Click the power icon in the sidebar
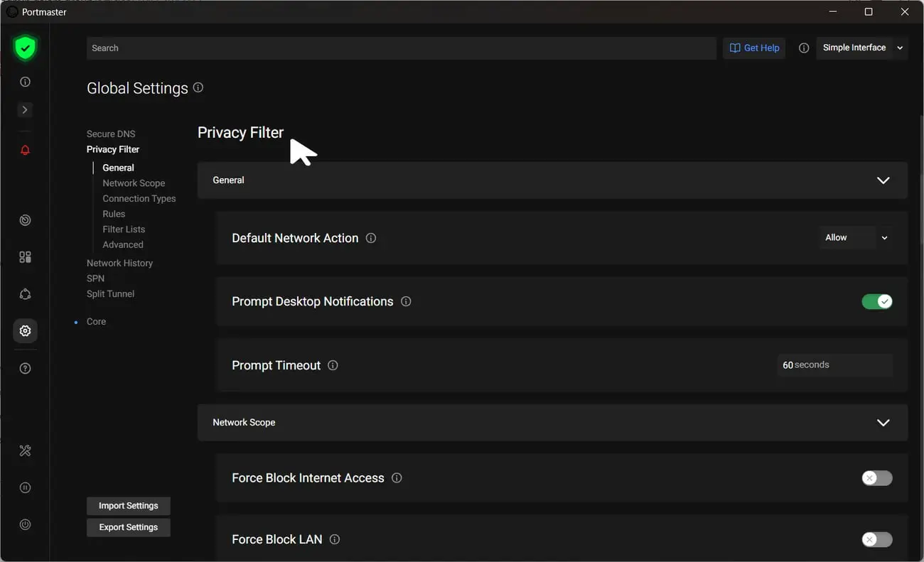 coord(25,524)
